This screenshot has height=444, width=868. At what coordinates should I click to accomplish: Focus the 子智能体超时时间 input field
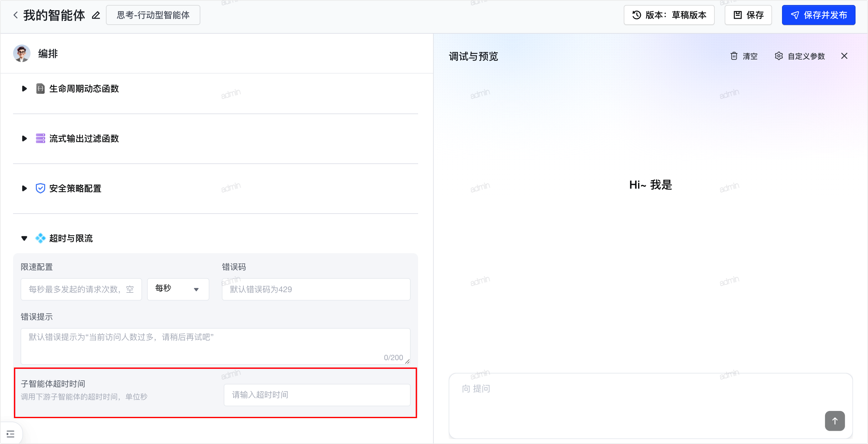(x=317, y=395)
